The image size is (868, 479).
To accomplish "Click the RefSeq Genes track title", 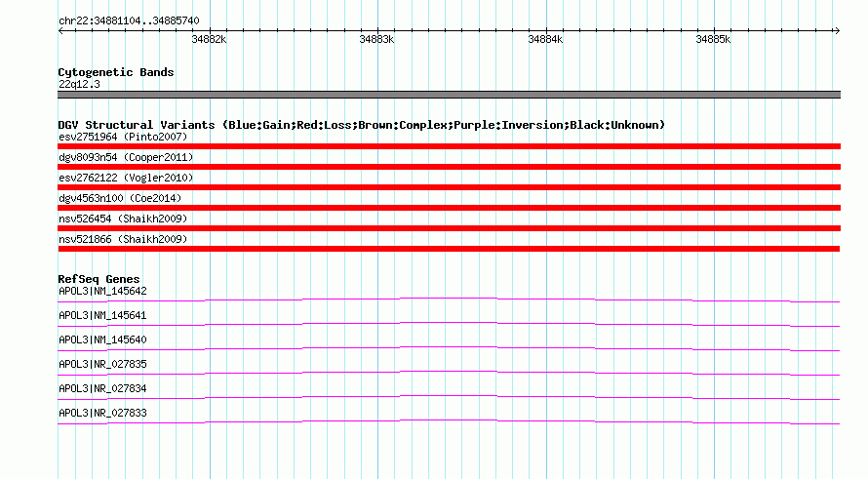I will click(x=99, y=279).
